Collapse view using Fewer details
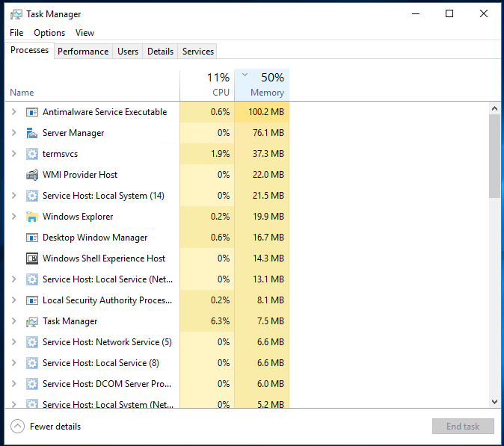The height and width of the screenshot is (446, 504). [x=46, y=427]
